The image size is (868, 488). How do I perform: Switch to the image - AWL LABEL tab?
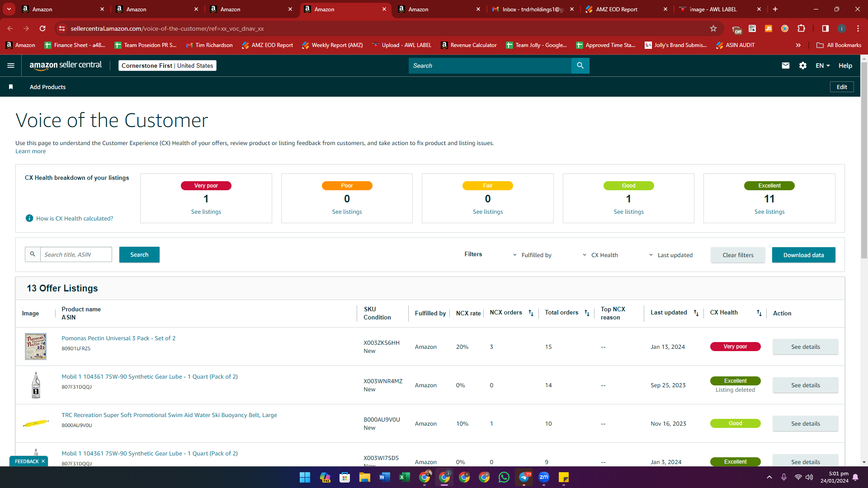tap(720, 9)
